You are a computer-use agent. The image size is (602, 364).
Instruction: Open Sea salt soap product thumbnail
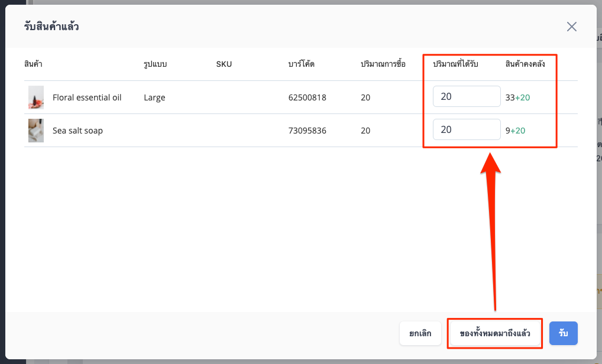[36, 131]
